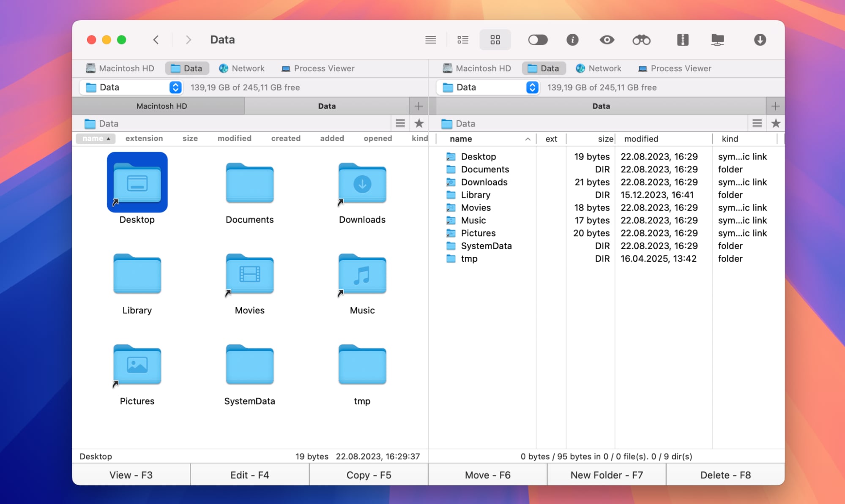845x504 pixels.
Task: Open the search tool using the binoculars icon
Action: (x=641, y=40)
